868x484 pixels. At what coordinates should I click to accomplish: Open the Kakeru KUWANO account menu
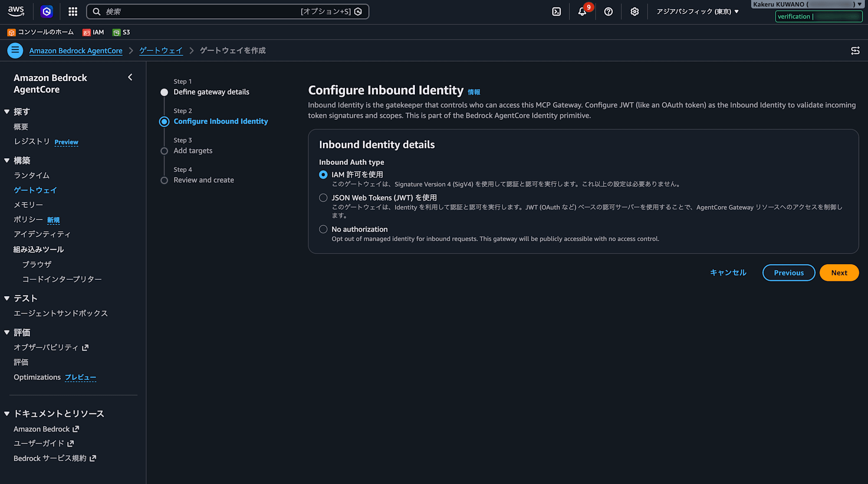click(807, 4)
